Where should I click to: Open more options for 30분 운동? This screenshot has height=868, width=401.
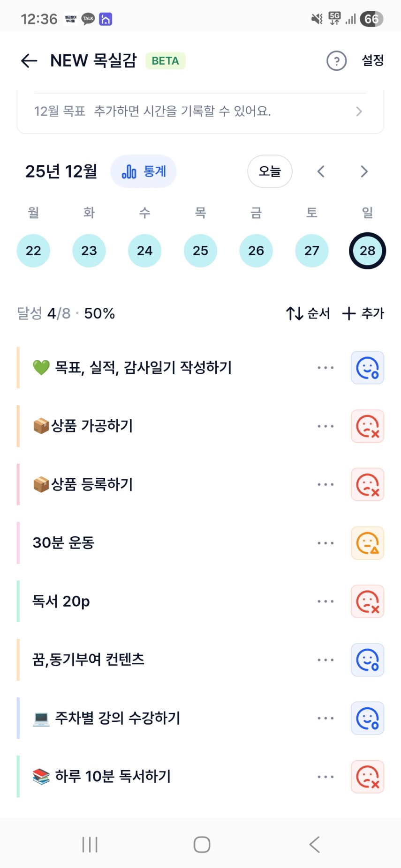click(325, 543)
